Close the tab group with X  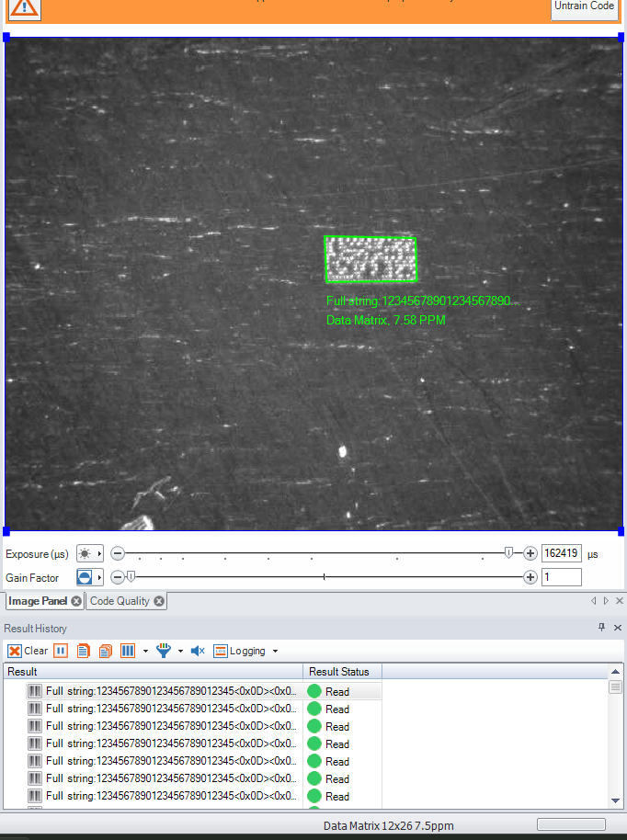coord(620,600)
